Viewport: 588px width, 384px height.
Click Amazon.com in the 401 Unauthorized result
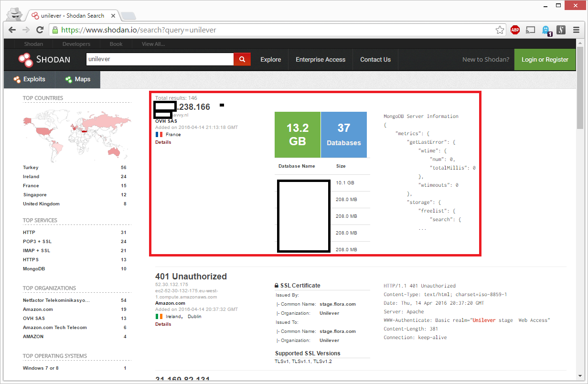click(170, 303)
